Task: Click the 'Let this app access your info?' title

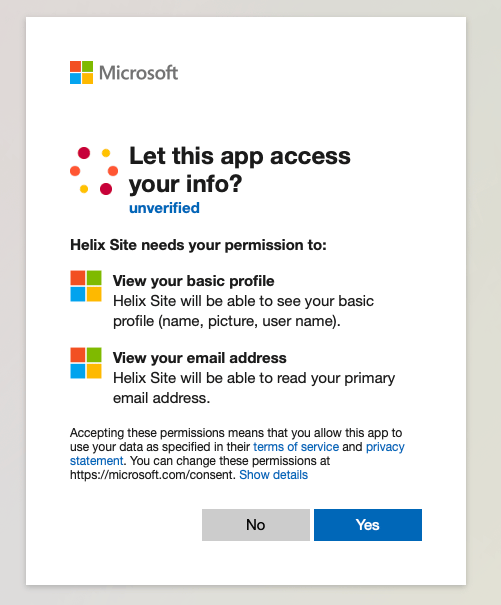Action: point(240,170)
